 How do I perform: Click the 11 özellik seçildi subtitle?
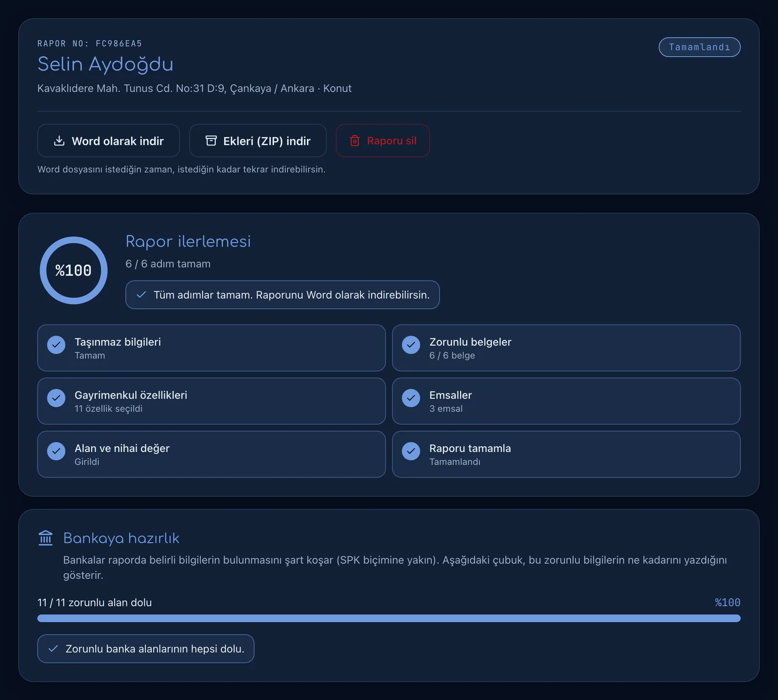coord(108,409)
